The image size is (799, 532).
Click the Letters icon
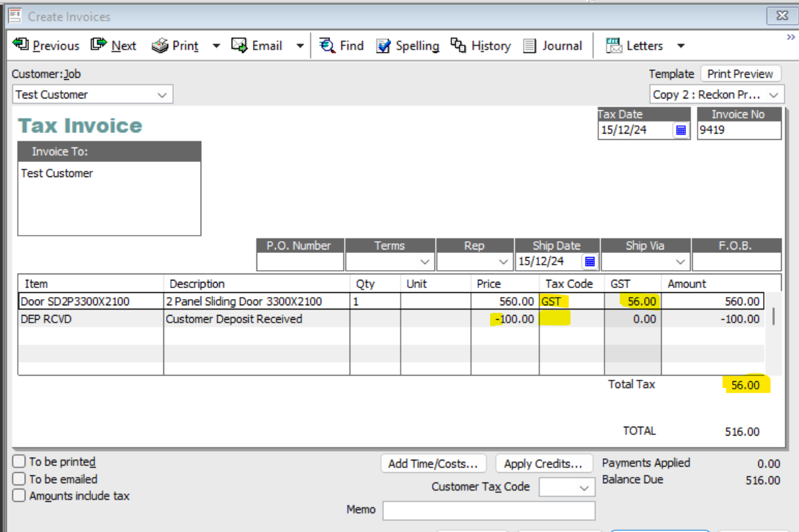[x=614, y=45]
